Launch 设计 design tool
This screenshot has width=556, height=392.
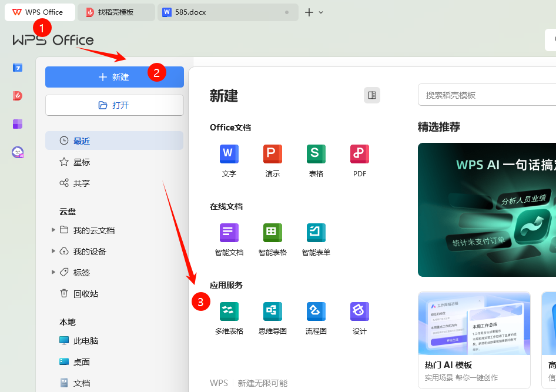click(x=360, y=319)
